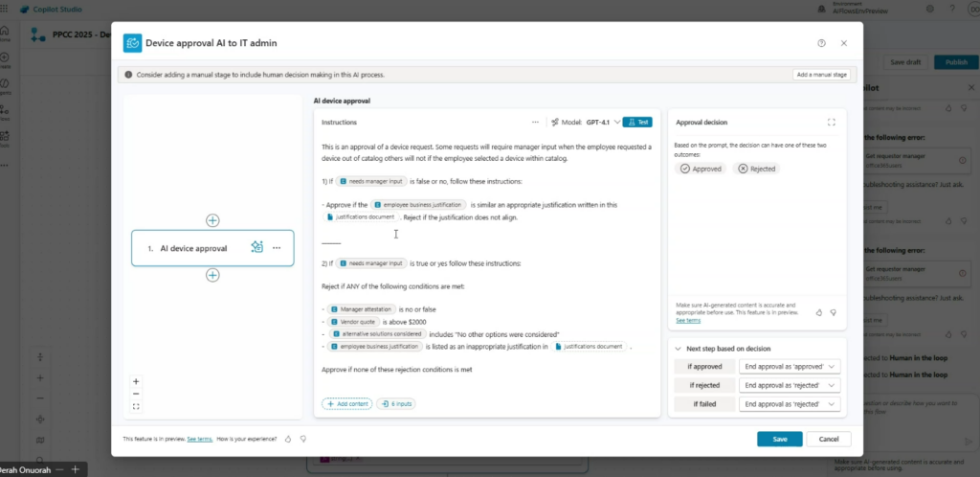Open See terms link in the dialog footer
Image resolution: width=980 pixels, height=477 pixels.
pyautogui.click(x=199, y=439)
